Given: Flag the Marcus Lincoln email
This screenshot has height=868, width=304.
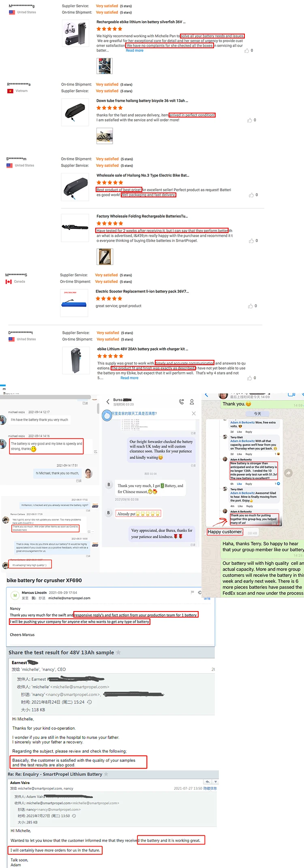Looking at the screenshot, I should 193,592.
